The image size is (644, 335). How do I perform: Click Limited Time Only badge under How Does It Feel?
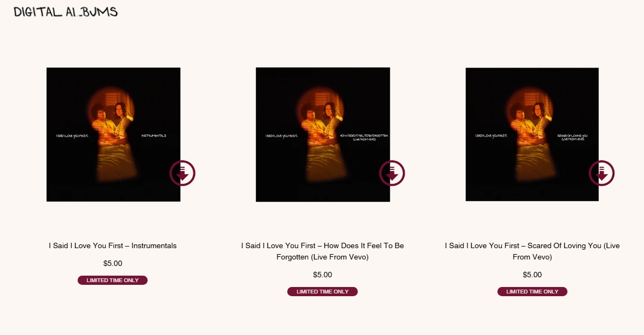(x=322, y=291)
